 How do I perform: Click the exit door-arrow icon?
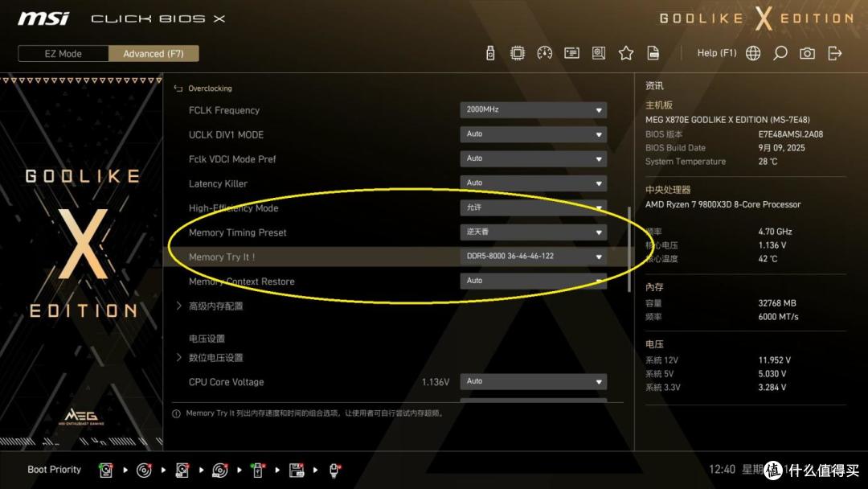click(835, 53)
